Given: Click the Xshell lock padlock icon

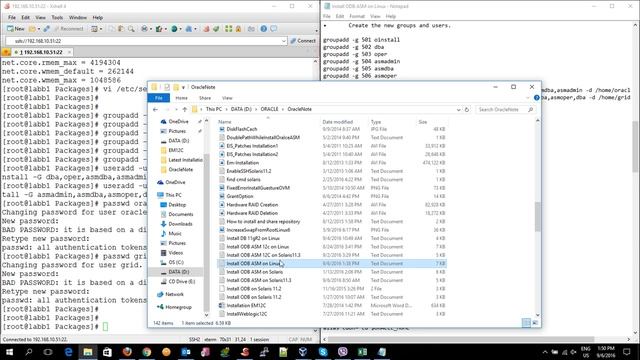Looking at the screenshot, I should tap(238, 29).
